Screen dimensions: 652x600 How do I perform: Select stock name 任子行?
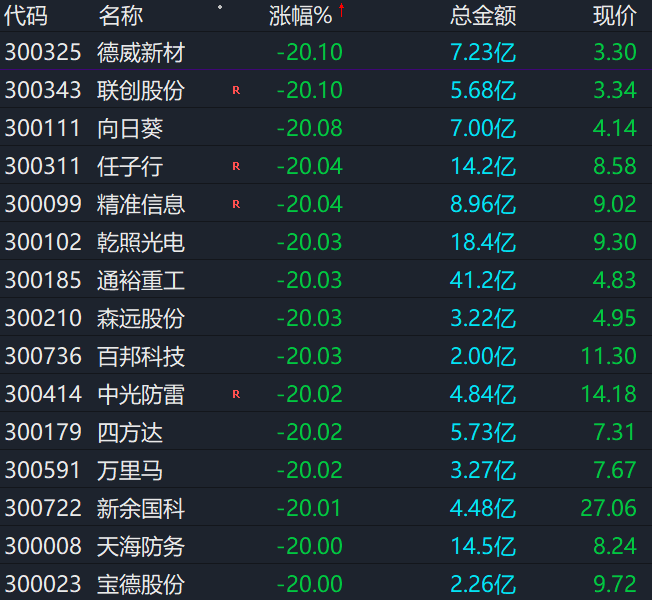click(x=130, y=167)
